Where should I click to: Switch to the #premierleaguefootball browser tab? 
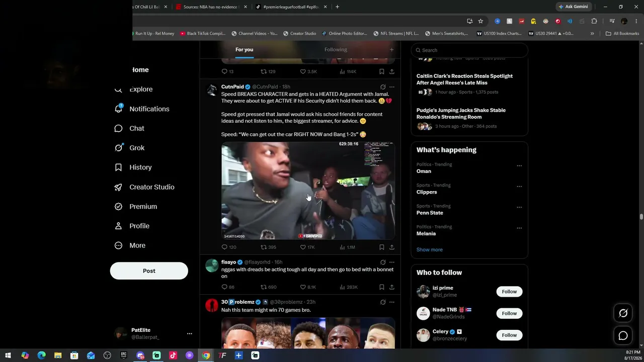coord(291,7)
